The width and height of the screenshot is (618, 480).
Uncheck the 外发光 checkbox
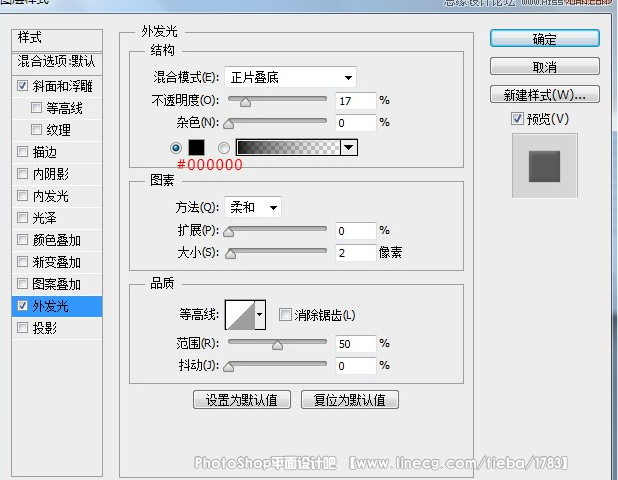click(x=22, y=305)
